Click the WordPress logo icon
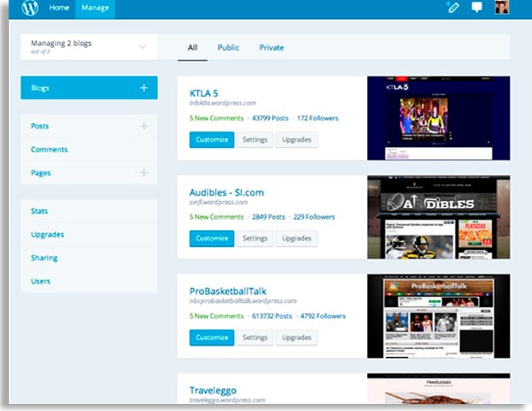The height and width of the screenshot is (411, 532). click(30, 7)
